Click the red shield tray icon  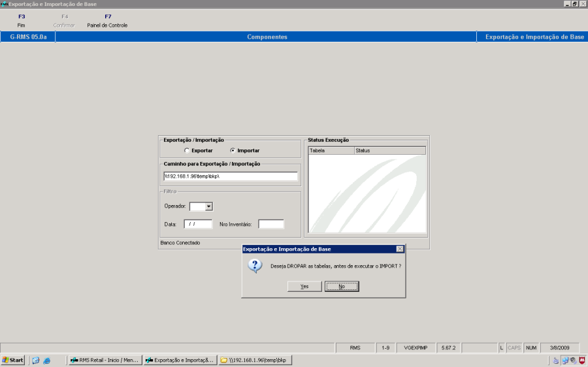click(582, 360)
